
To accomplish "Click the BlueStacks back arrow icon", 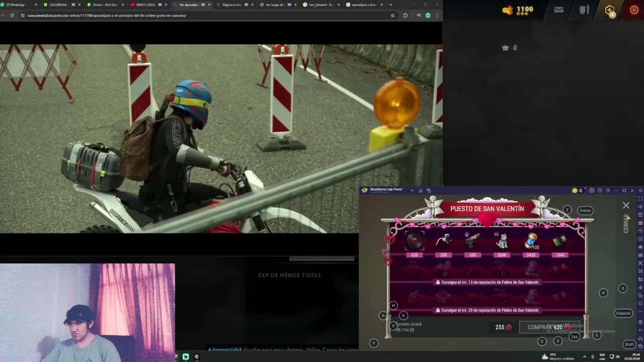I will pyautogui.click(x=413, y=191).
